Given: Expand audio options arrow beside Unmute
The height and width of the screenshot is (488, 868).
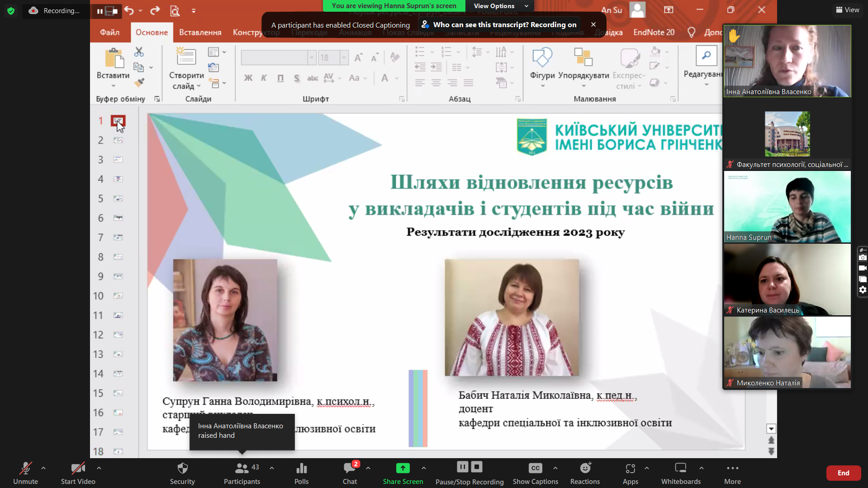Looking at the screenshot, I should click(43, 468).
